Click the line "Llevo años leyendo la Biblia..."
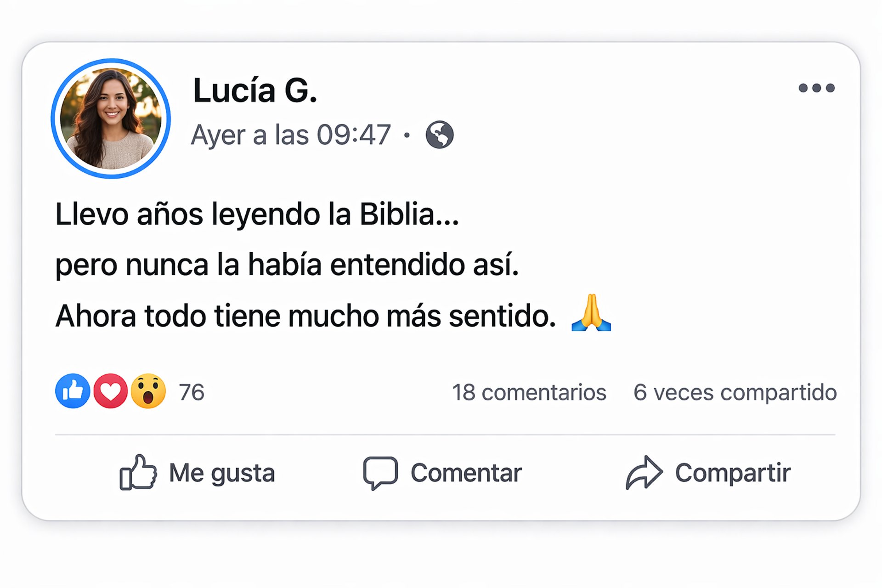 point(257,214)
